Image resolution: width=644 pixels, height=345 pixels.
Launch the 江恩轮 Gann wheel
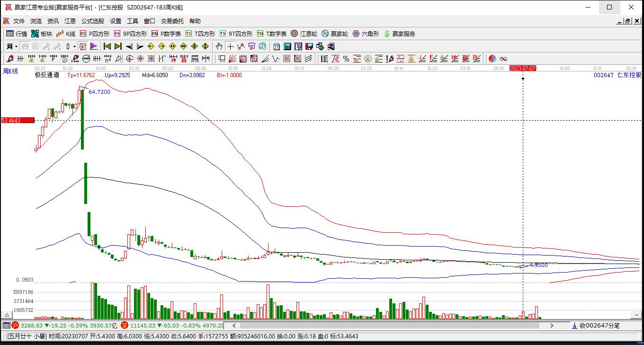(304, 34)
